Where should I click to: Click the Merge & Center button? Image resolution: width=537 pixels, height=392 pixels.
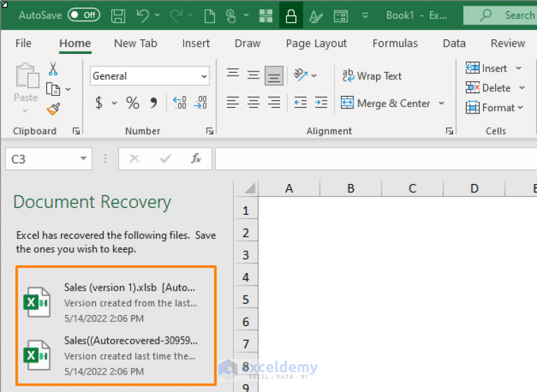[x=386, y=103]
